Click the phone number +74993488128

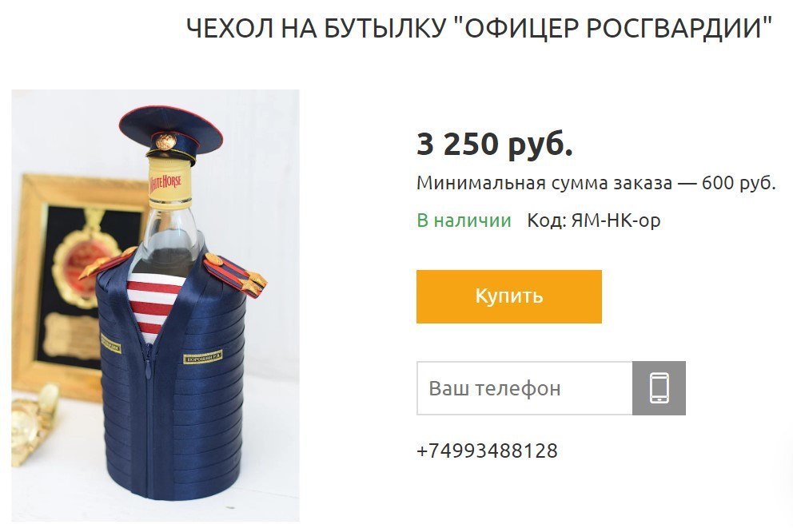click(487, 451)
